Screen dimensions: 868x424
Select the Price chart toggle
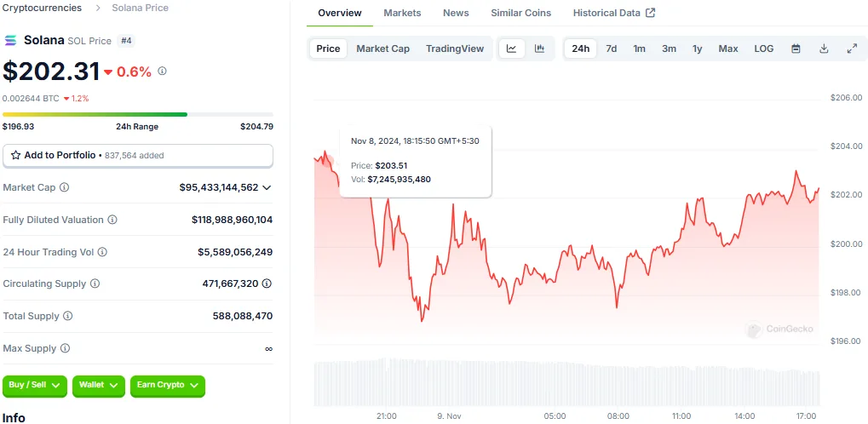point(328,49)
